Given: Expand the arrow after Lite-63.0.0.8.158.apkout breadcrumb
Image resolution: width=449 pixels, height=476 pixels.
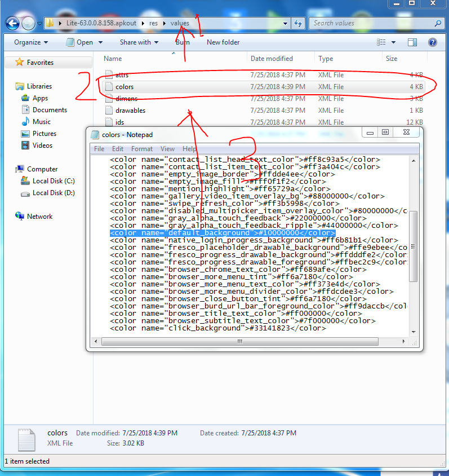Looking at the screenshot, I should tap(143, 23).
